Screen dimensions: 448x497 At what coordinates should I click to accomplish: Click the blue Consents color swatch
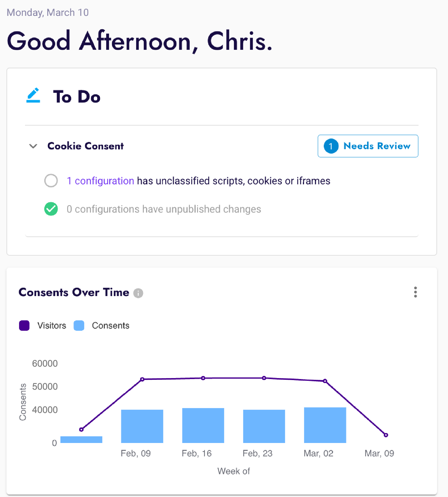(79, 326)
